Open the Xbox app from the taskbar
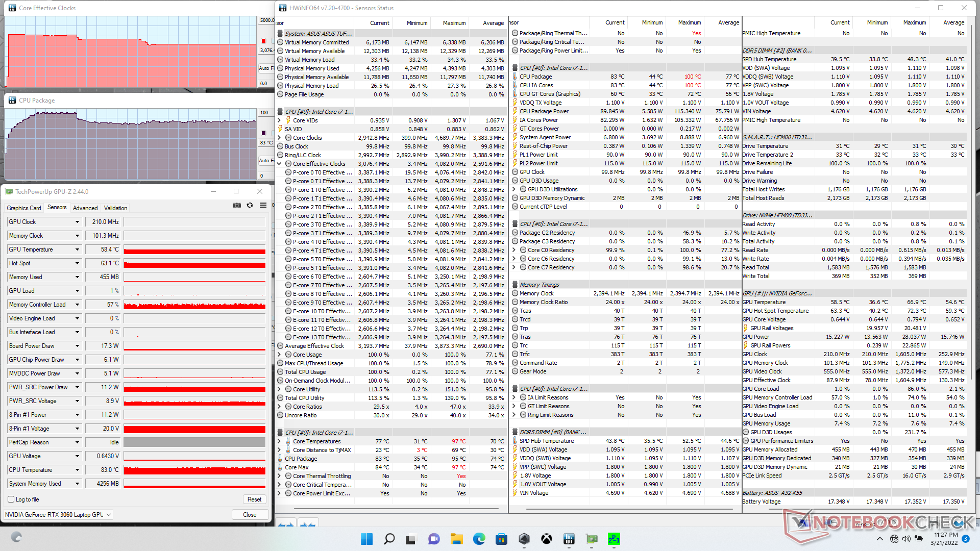 (x=547, y=539)
